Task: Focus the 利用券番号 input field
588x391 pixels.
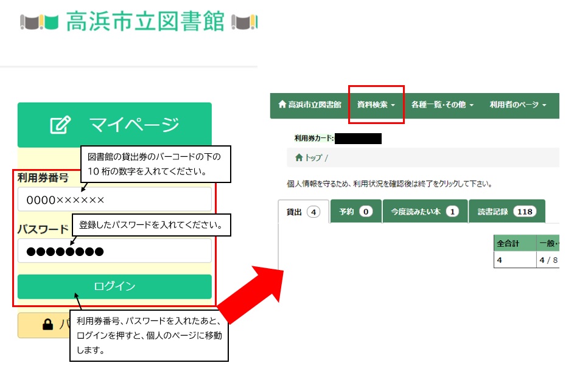Action: 114,199
